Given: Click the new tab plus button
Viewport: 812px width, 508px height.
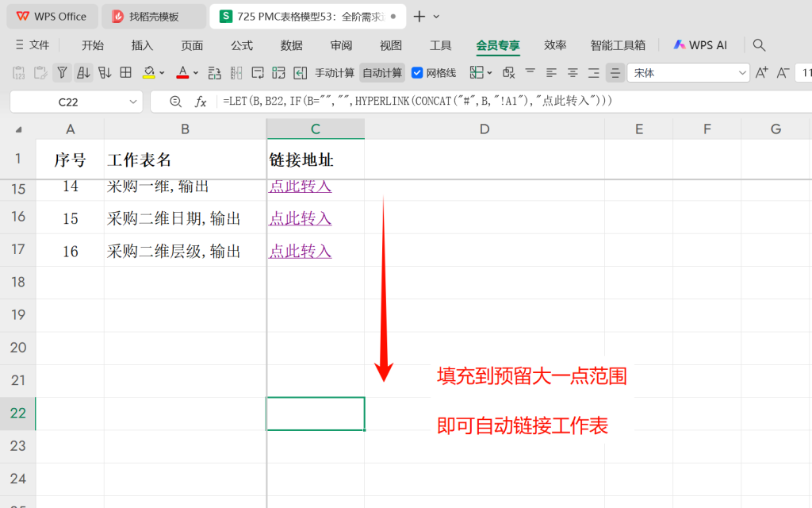Looking at the screenshot, I should [419, 17].
